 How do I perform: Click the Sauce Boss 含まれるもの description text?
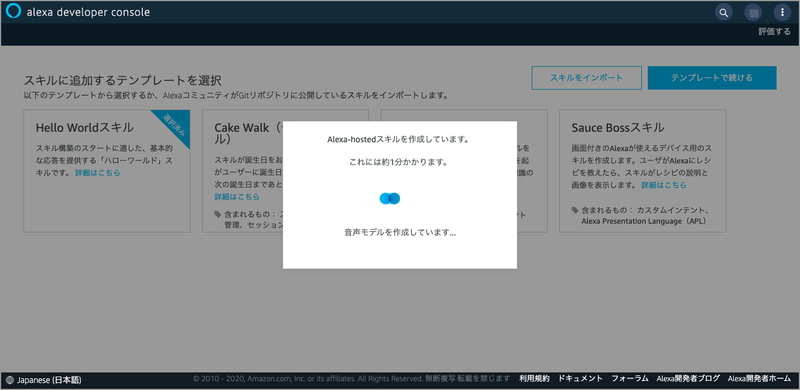[x=646, y=215]
